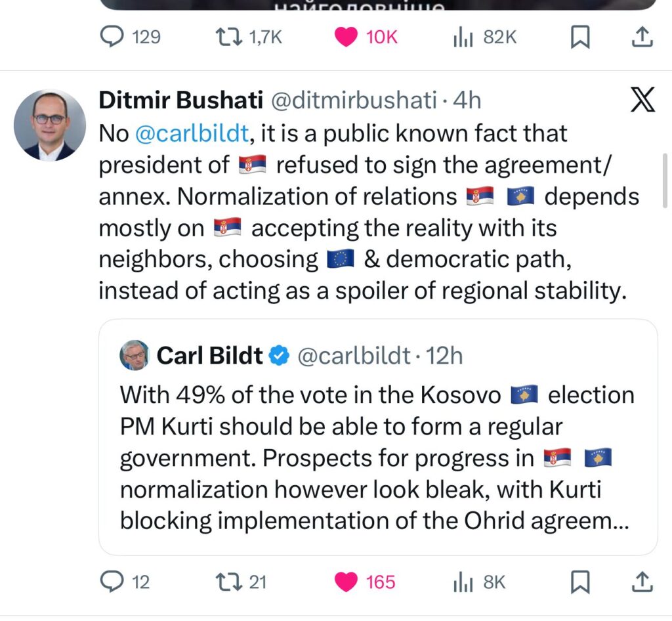Bookmark the top post with 10K likes
The width and height of the screenshot is (672, 621).
579,37
